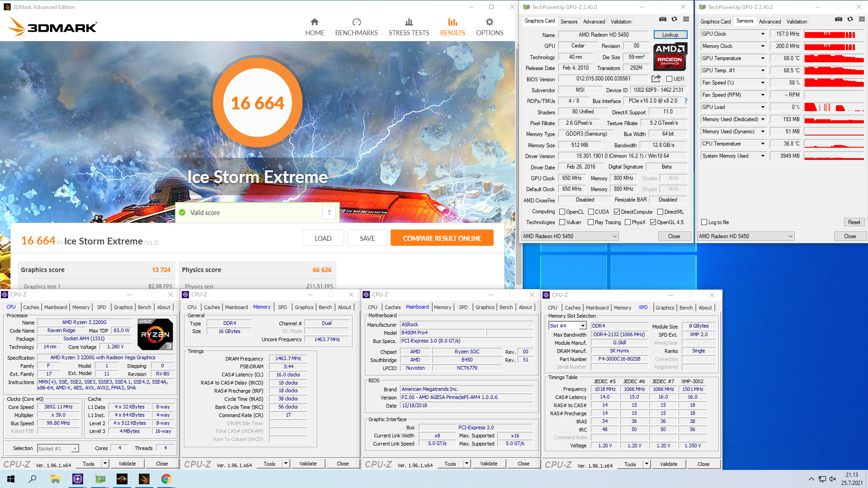Open BENCHMARKS section in 3DMark
The image size is (868, 488).
pyautogui.click(x=356, y=27)
